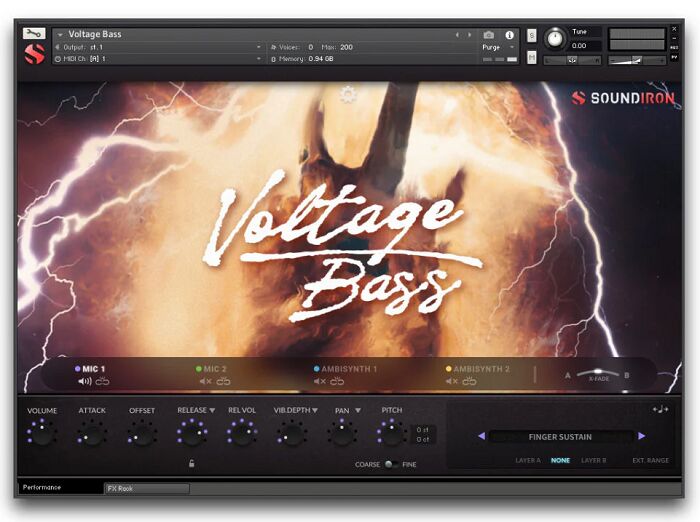Solo the instrument with S button
The image size is (700, 522).
[531, 35]
